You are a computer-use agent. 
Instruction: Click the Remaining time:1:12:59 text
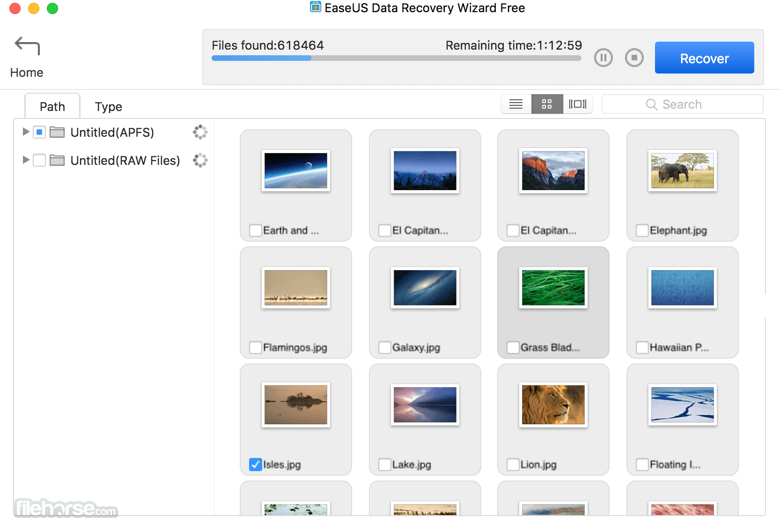(514, 45)
